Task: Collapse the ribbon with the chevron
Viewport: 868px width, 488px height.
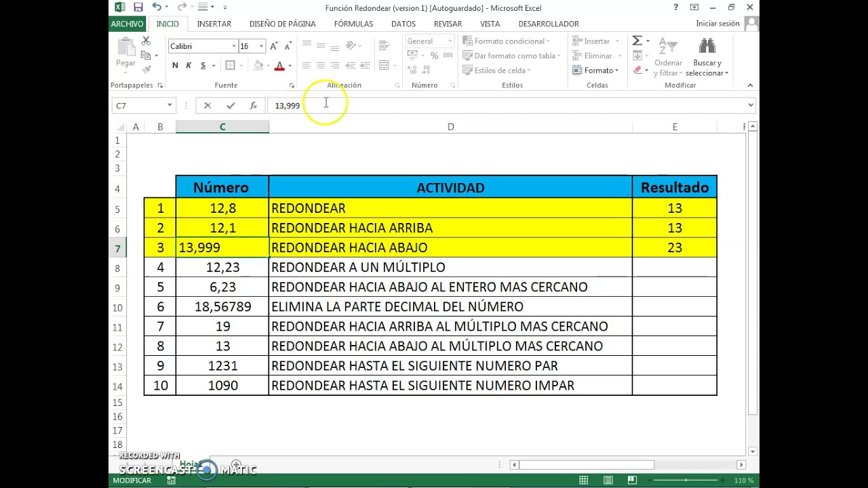Action: pyautogui.click(x=750, y=85)
